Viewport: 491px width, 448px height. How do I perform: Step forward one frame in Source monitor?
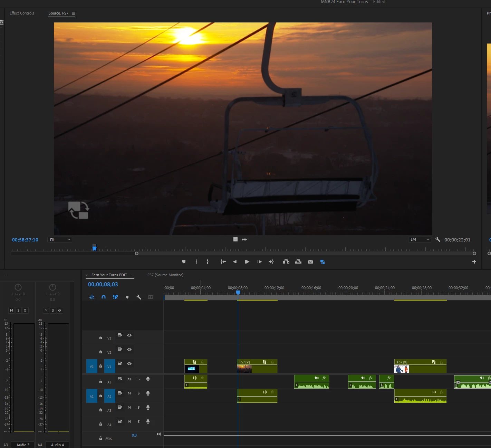coord(259,262)
